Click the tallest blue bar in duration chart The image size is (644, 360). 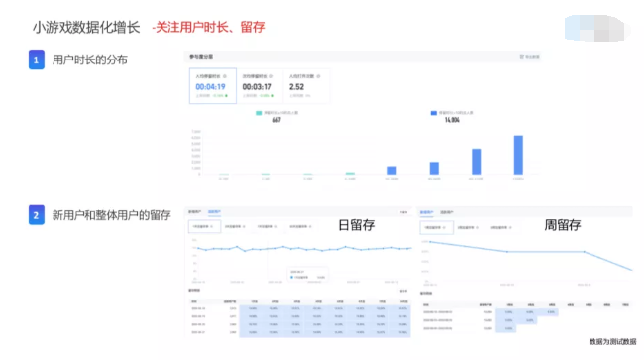pyautogui.click(x=518, y=155)
